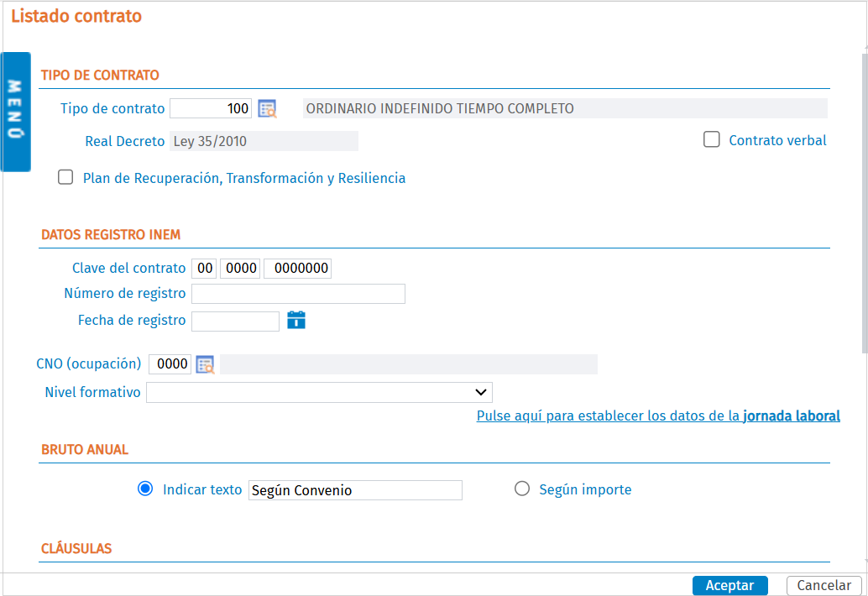Viewport: 868px width, 596px height.
Task: Open the Fecha de registro calendar picker
Action: [296, 320]
